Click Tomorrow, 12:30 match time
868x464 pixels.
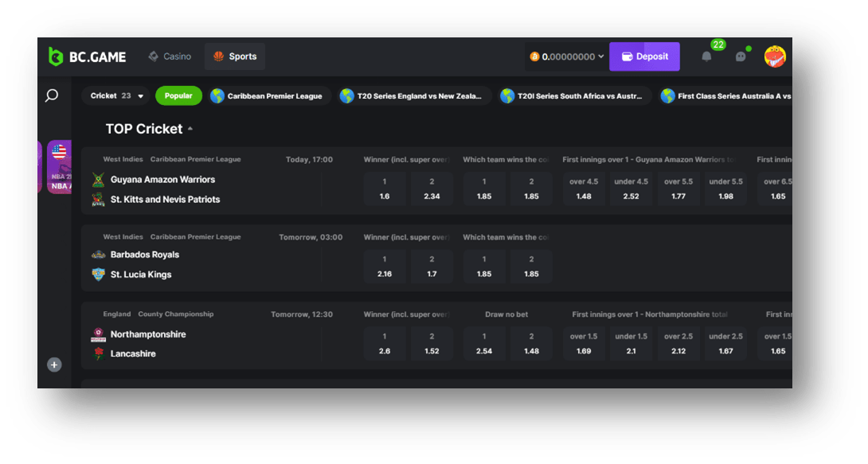(x=302, y=314)
